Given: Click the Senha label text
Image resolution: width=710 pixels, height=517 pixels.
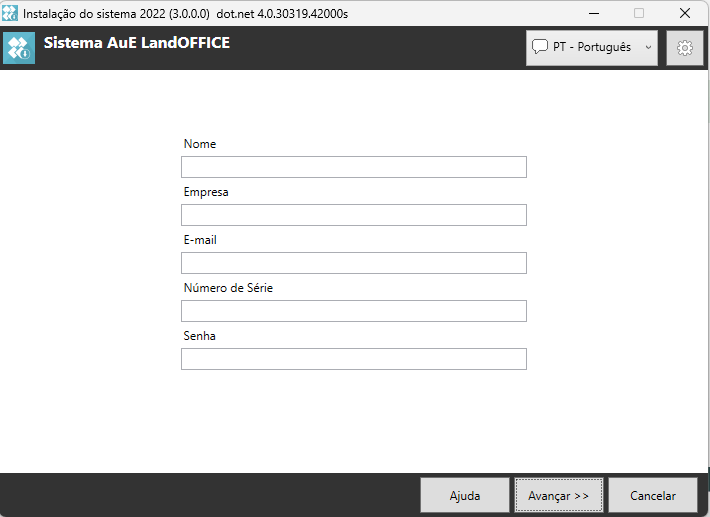Looking at the screenshot, I should pos(200,336).
